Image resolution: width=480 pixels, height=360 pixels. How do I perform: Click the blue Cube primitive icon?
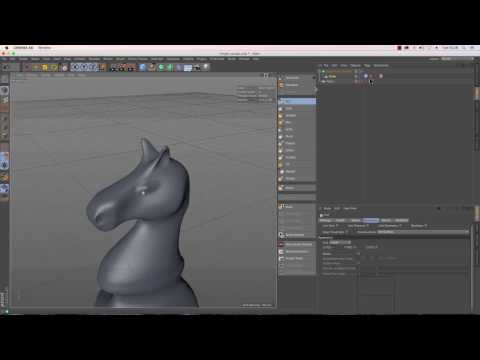[143, 67]
